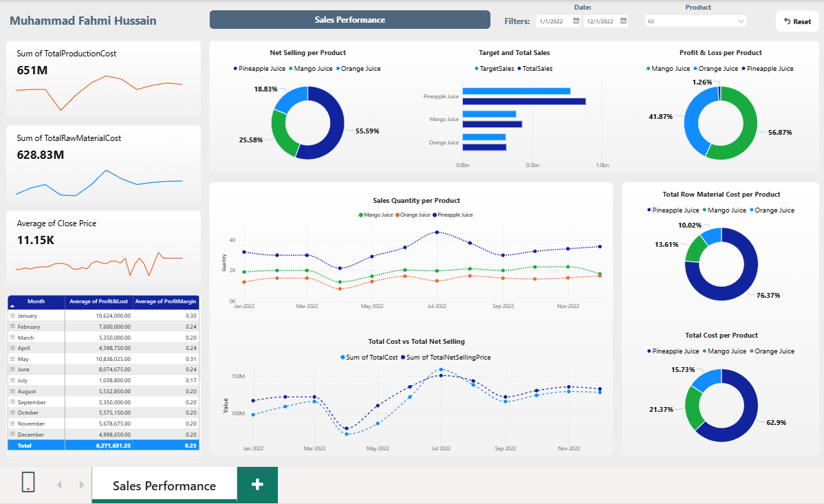Click the Month column sort arrow
Screen dimensions: 824x504
(12, 307)
